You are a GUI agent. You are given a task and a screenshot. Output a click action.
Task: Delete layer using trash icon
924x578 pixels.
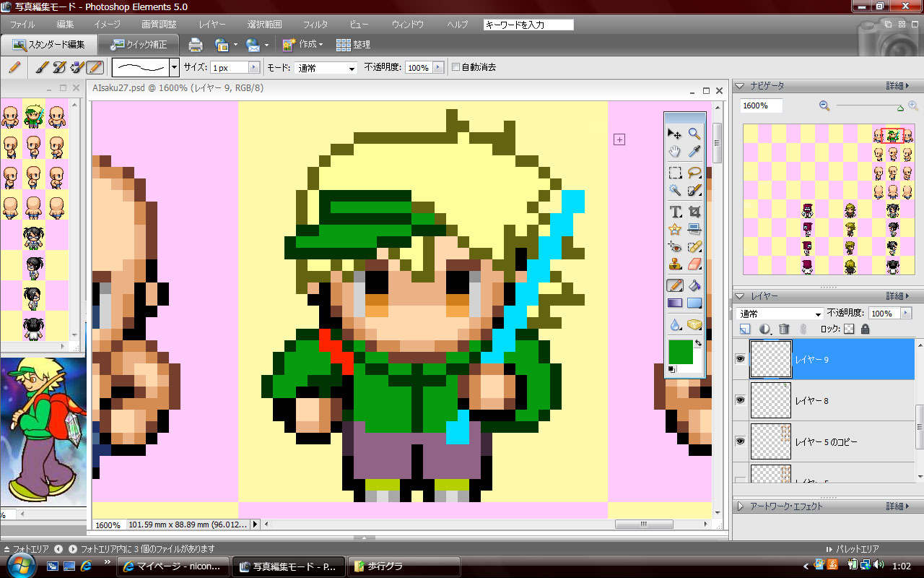(784, 329)
